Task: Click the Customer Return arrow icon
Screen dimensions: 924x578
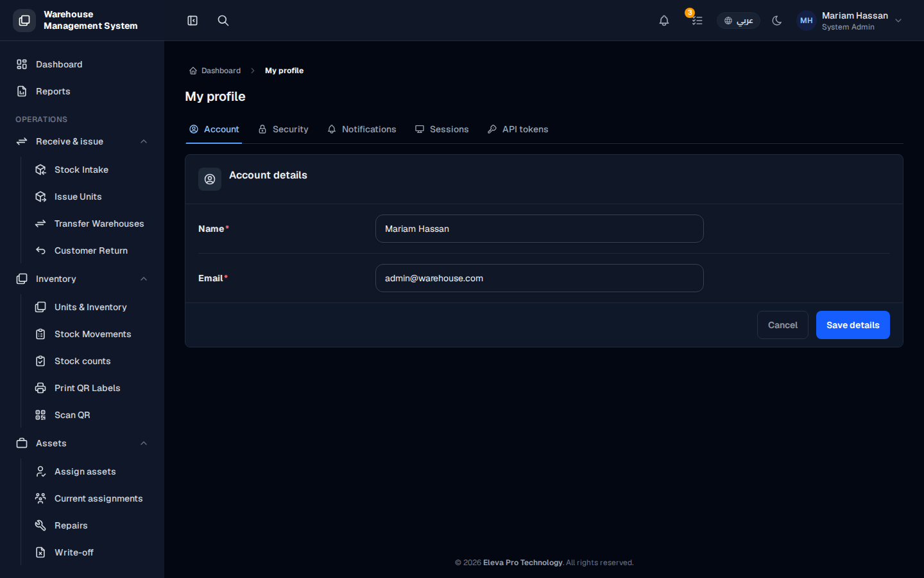Action: (x=40, y=250)
